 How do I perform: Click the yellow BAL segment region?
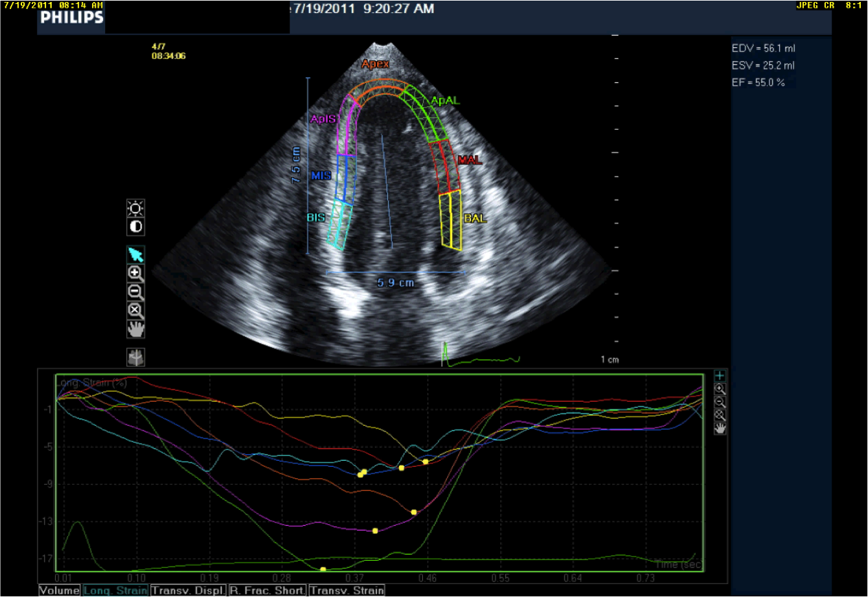(x=450, y=220)
